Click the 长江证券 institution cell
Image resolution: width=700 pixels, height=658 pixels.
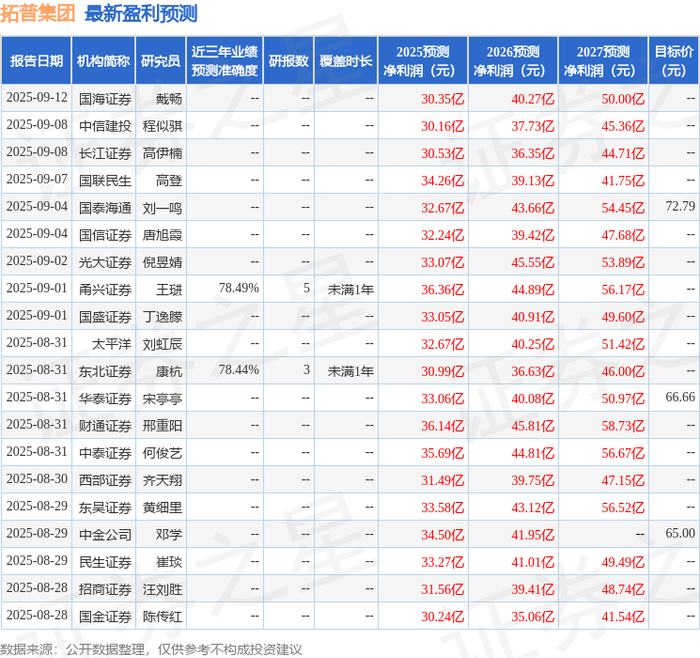105,153
